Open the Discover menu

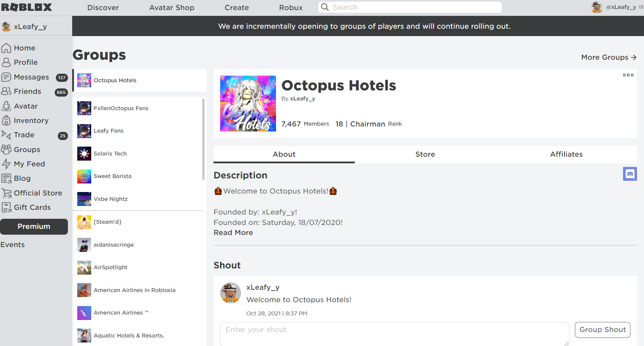coord(103,7)
